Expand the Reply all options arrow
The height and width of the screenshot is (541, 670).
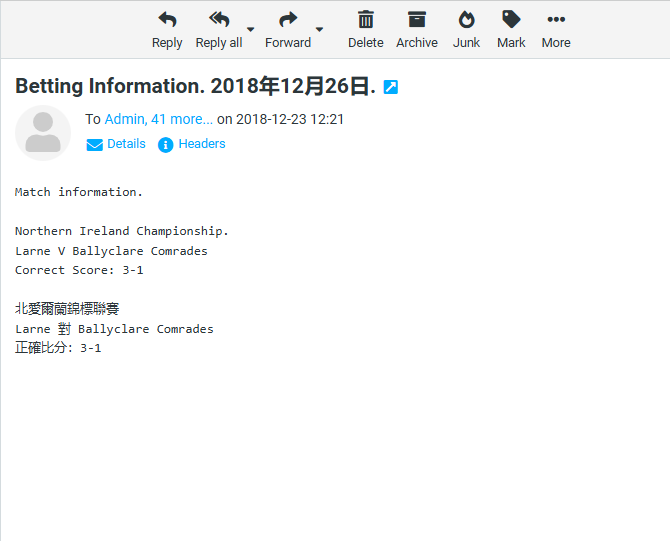coord(251,29)
